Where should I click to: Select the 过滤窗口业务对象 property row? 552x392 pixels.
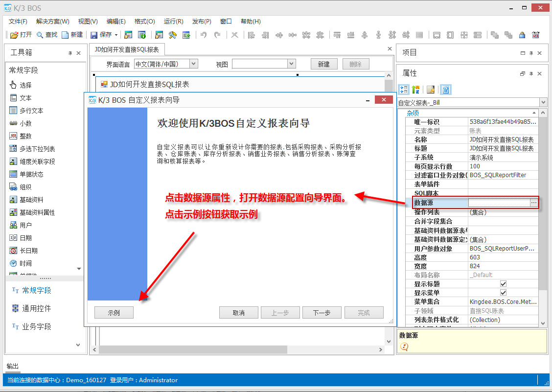click(x=472, y=175)
